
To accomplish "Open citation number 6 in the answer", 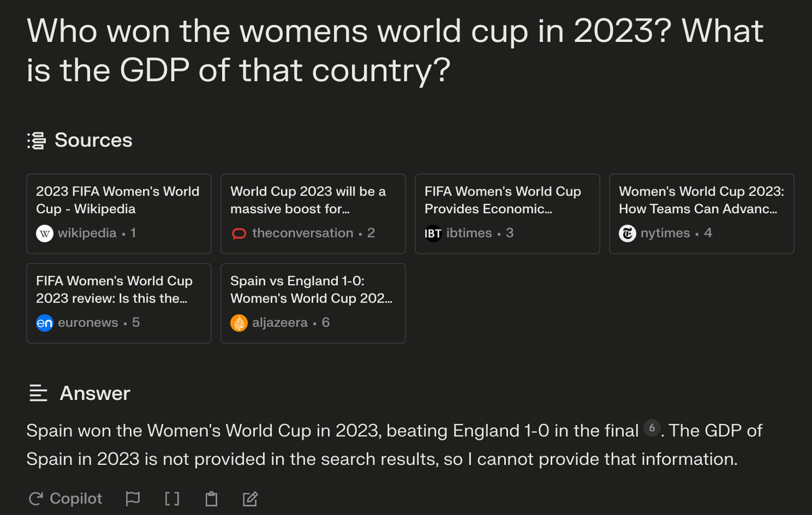I will 652,429.
